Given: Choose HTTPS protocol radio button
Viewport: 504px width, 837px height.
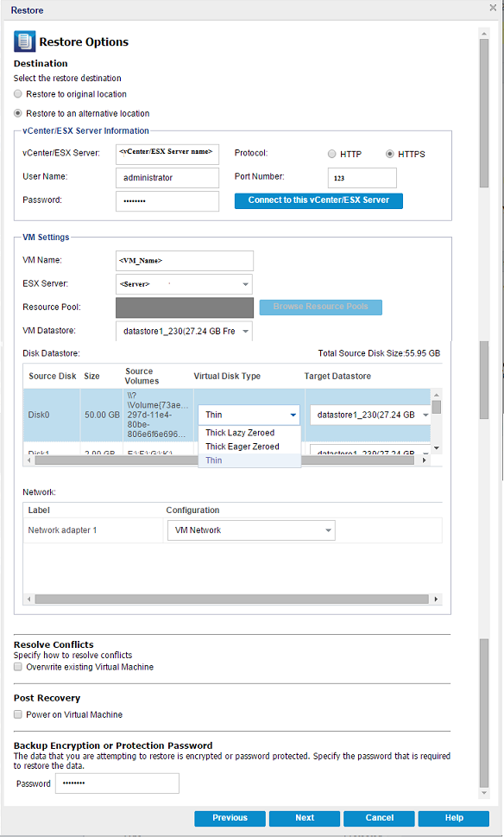Looking at the screenshot, I should click(389, 154).
